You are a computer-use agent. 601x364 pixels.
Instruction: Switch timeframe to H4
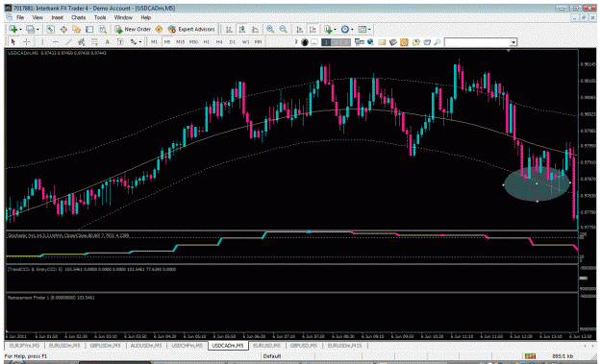219,41
